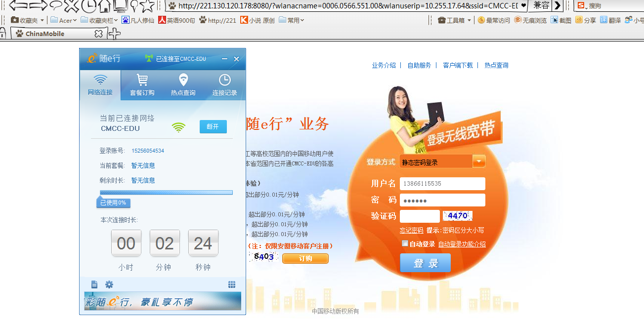The height and width of the screenshot is (323, 644).
Task: Click the 随e行 promotional banner
Action: pos(163,301)
